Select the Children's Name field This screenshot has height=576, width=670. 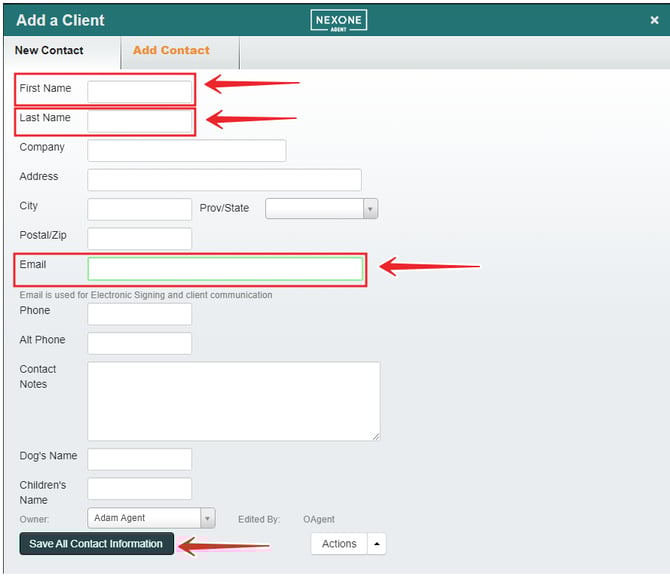click(x=139, y=488)
